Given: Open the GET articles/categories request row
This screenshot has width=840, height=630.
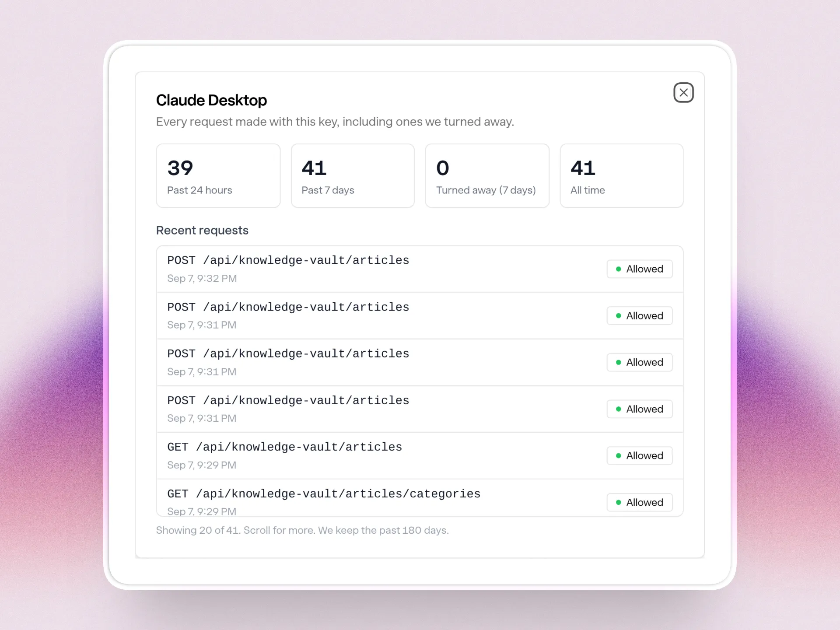Looking at the screenshot, I should [x=420, y=498].
